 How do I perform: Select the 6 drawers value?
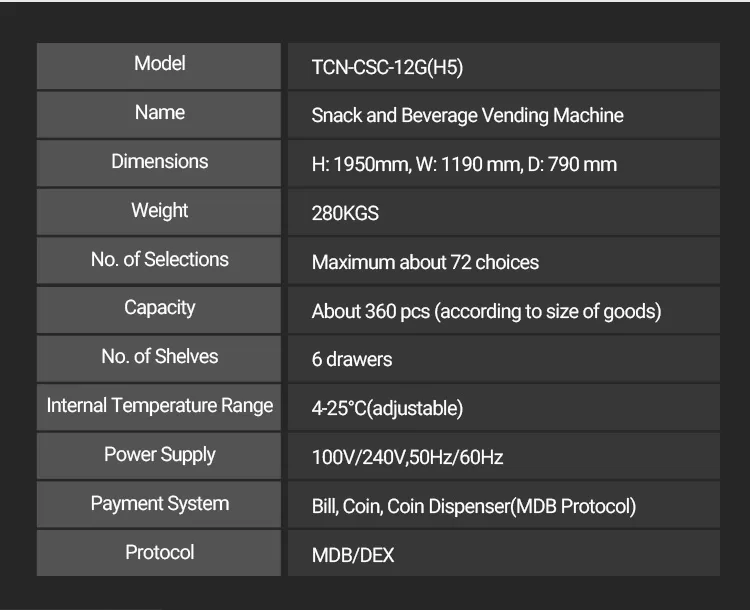(352, 360)
